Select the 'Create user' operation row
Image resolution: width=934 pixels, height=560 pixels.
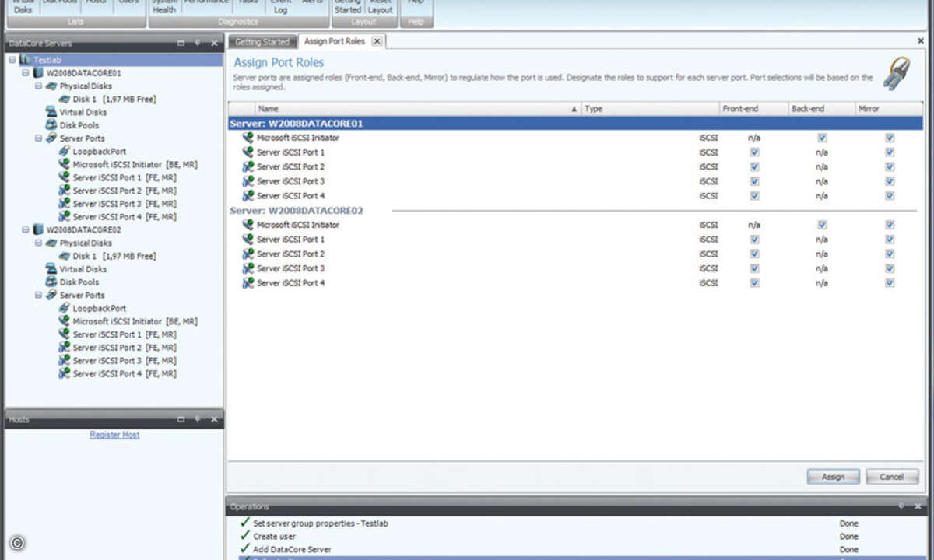pyautogui.click(x=575, y=537)
